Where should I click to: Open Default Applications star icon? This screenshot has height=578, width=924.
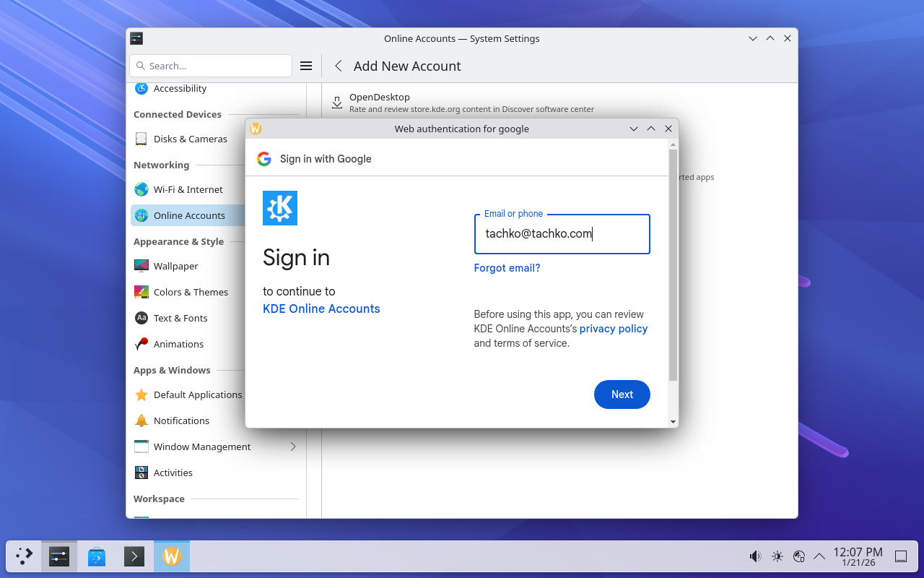(141, 394)
